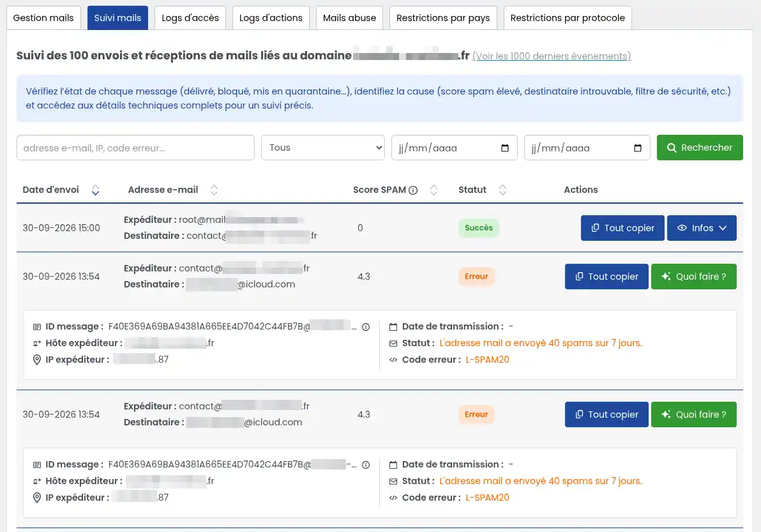Sort by Statut column arrows
The image size is (761, 532).
(x=502, y=190)
